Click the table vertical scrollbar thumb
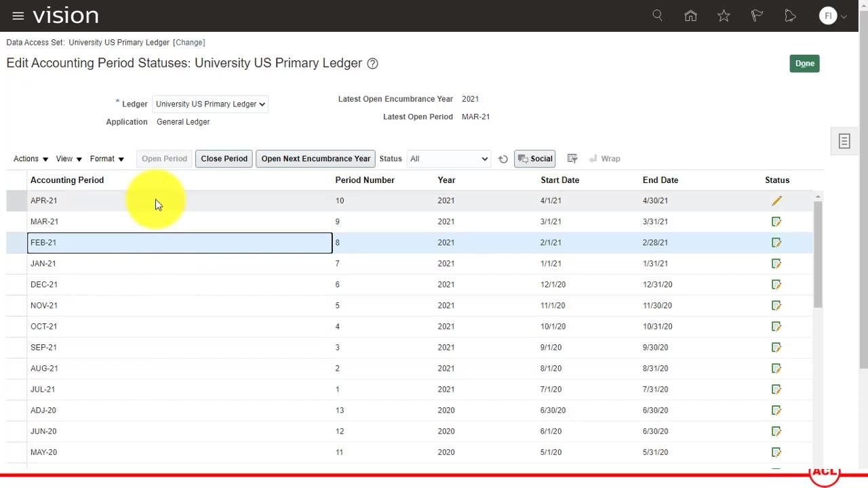The height and width of the screenshot is (488, 868). (x=818, y=254)
